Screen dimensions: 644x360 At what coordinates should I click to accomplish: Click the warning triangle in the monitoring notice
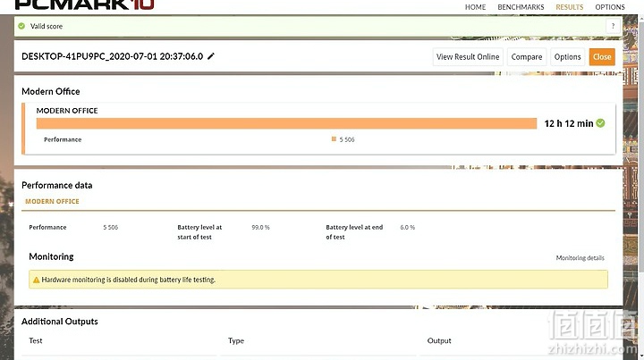pos(36,280)
